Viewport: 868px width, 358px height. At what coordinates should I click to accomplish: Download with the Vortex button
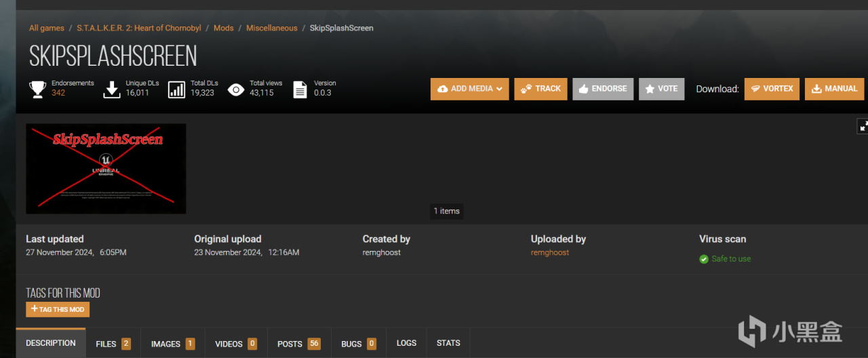tap(772, 89)
